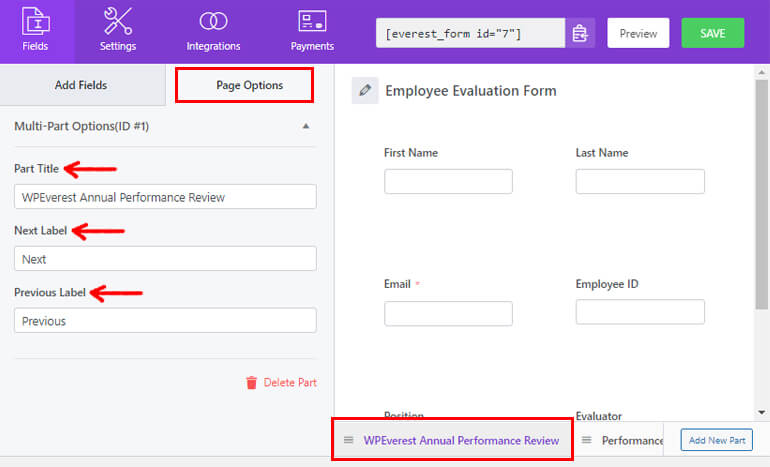Screen dimensions: 770x467
Task: Click the Part Title input field
Action: click(x=165, y=197)
